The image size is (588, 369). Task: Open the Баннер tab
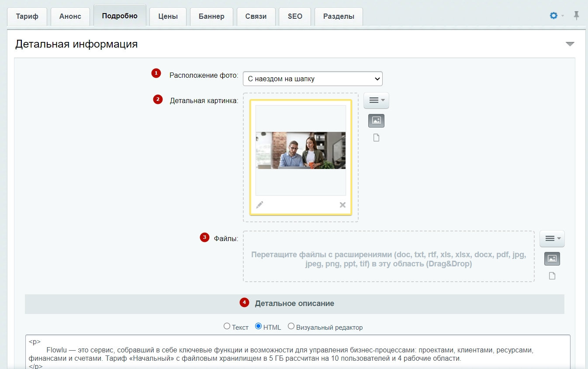(211, 17)
